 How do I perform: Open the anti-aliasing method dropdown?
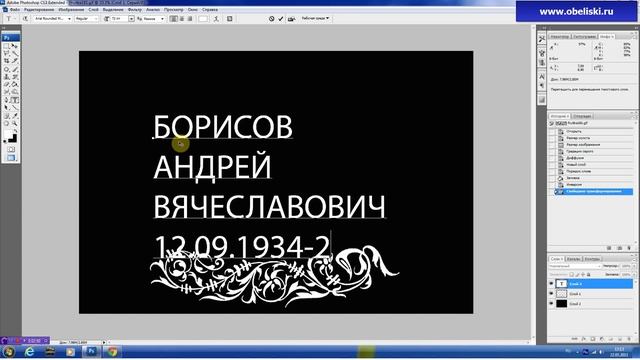(162, 19)
